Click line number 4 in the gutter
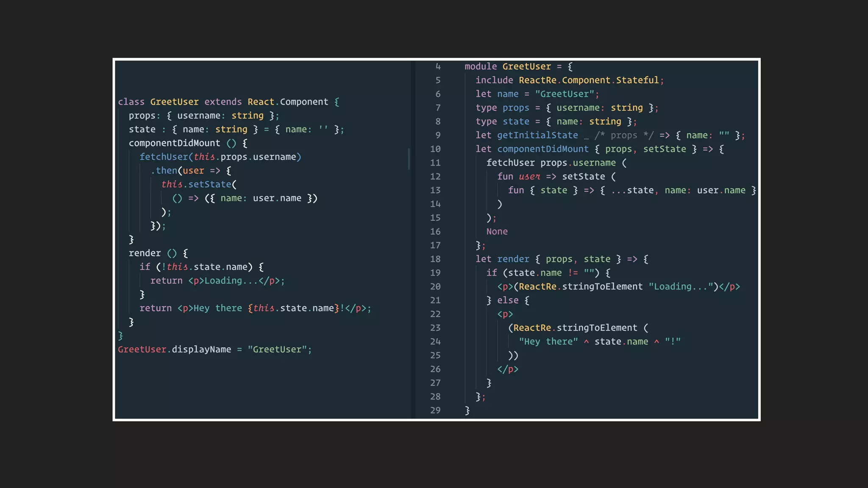The height and width of the screenshot is (488, 868). pos(438,67)
